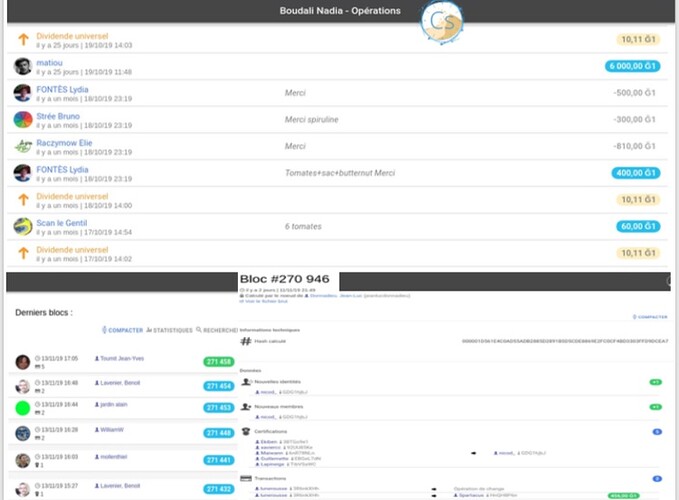679x500 pixels.
Task: Click the Nouvelles identités person icon
Action: tap(246, 382)
